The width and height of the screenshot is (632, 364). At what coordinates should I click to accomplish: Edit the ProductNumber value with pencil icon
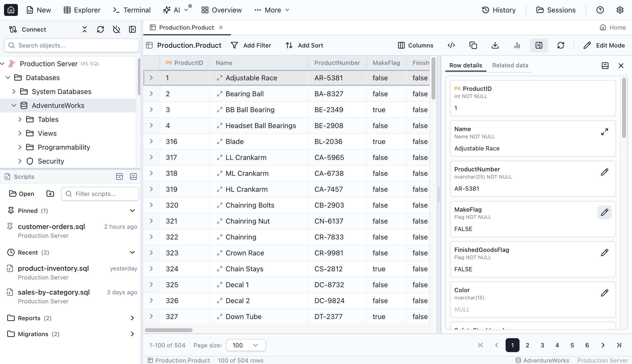[604, 172]
